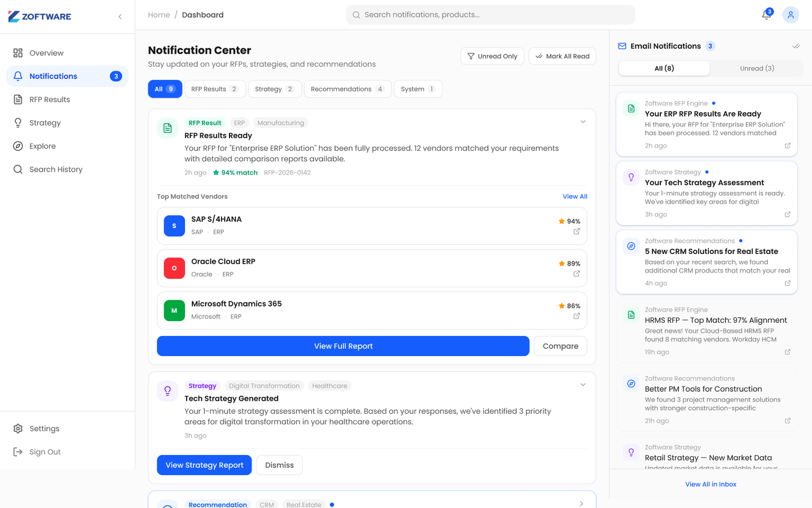Switch to the Unread (3) email tab
Viewport: 812px width, 508px height.
[757, 68]
